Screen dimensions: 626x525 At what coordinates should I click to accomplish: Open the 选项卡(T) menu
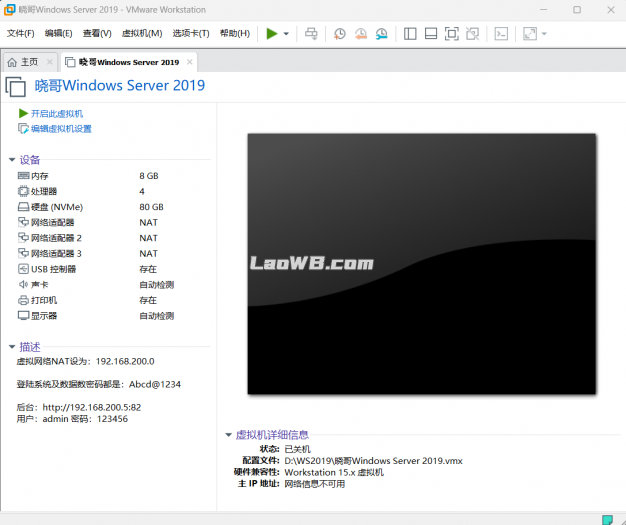pos(190,33)
